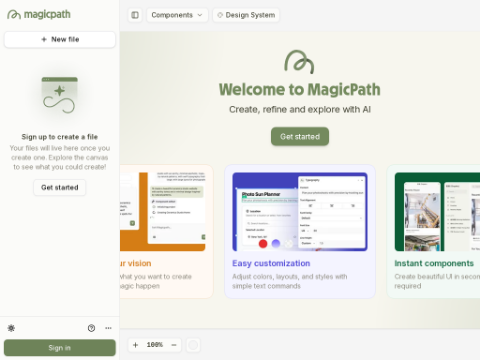The width and height of the screenshot is (480, 360).
Task: Click the 100% zoom level value
Action: [155, 345]
